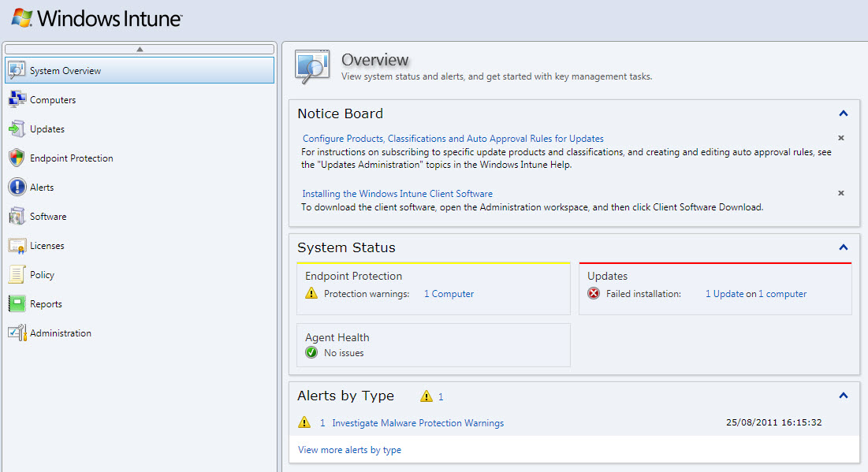Collapse the Notice Board section

click(843, 113)
